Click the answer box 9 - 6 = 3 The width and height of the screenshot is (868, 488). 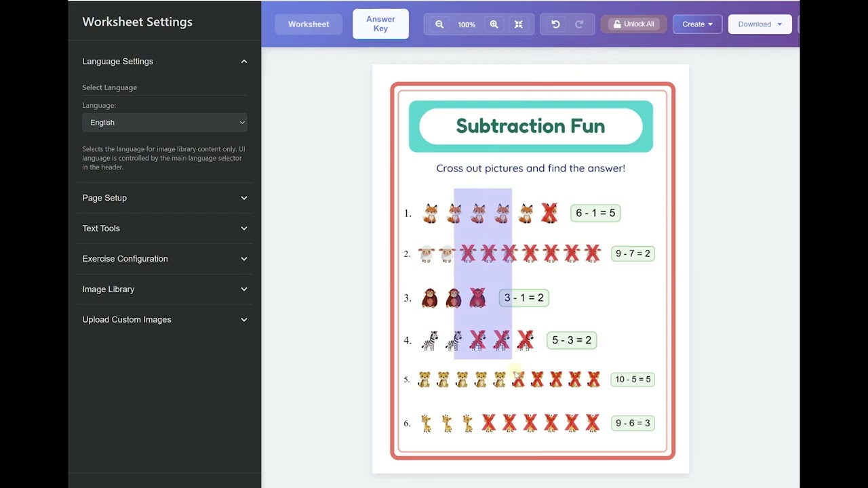pos(633,423)
